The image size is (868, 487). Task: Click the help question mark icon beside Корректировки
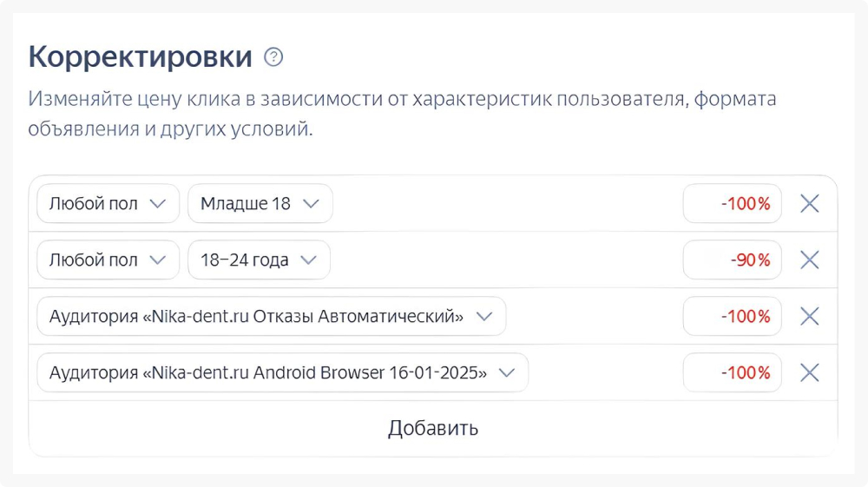tap(273, 58)
